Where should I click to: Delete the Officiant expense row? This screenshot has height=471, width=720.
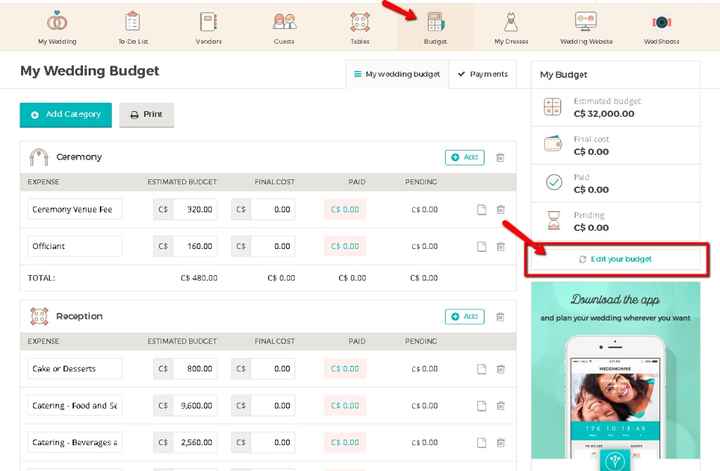coord(501,247)
